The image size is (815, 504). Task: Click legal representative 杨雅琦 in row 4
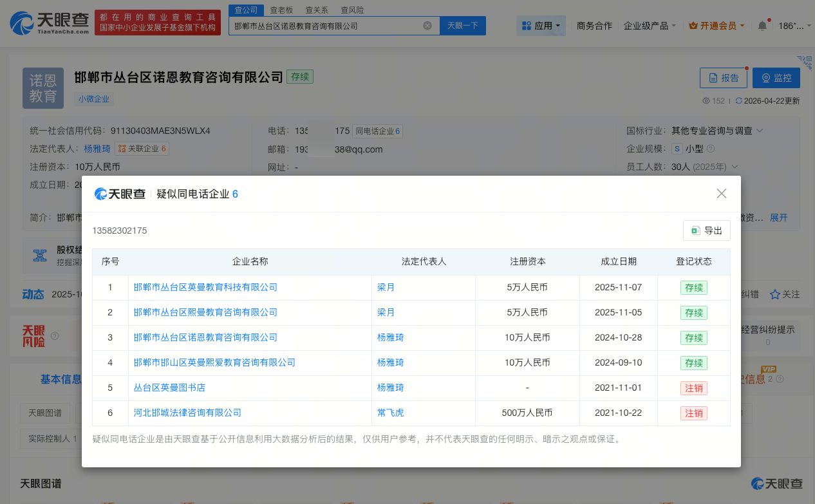click(x=391, y=362)
